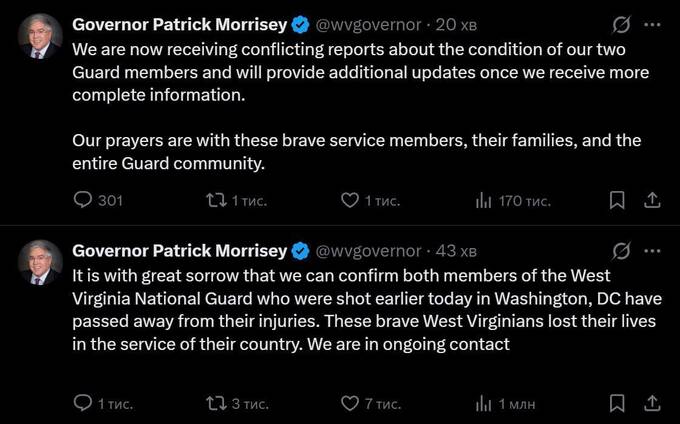Share the second tweet
The height and width of the screenshot is (424, 680).
pos(651,403)
